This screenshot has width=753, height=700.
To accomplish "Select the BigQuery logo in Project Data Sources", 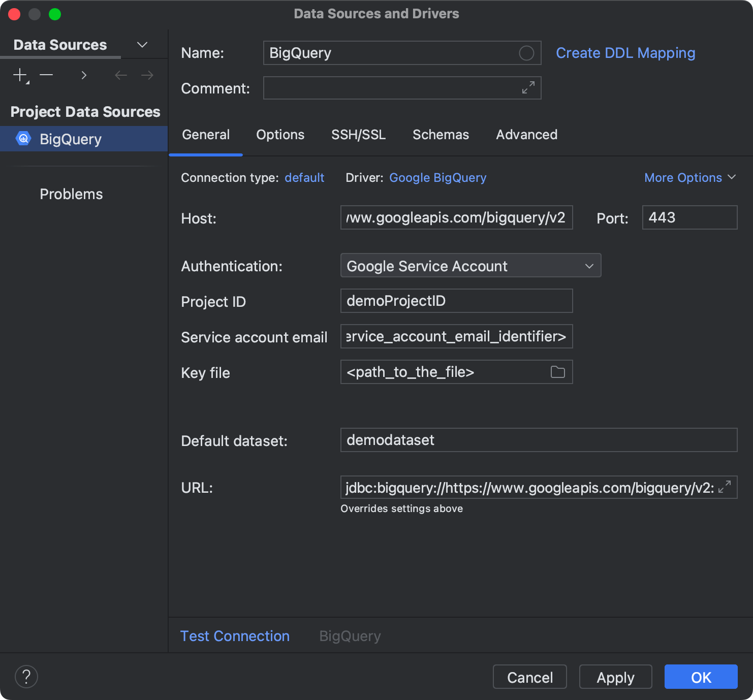I will click(x=23, y=139).
